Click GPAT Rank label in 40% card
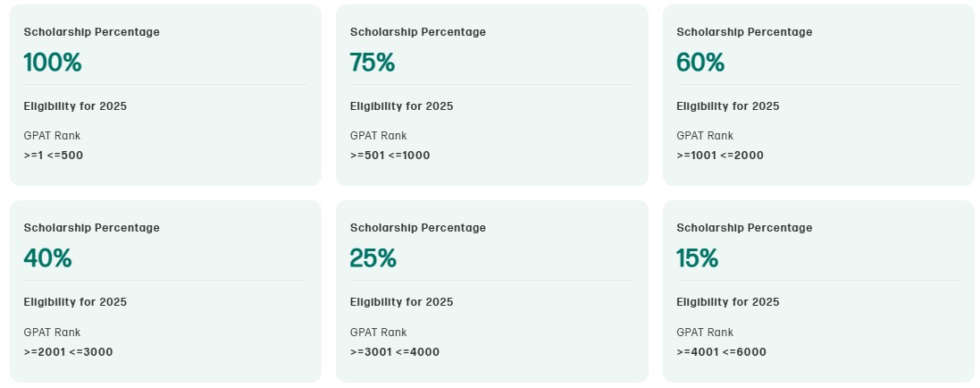Viewport: 980px width, 388px height. (52, 332)
